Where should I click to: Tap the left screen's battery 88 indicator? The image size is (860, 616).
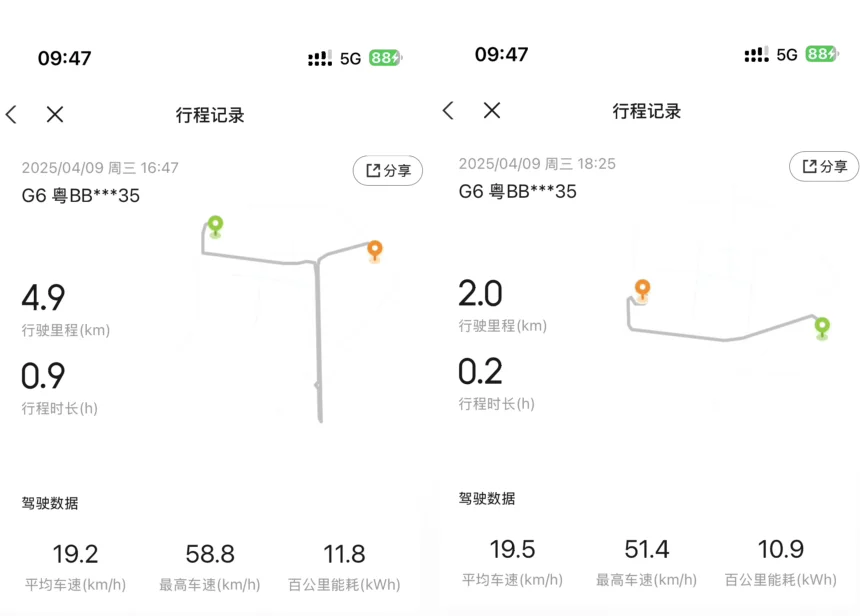click(386, 58)
